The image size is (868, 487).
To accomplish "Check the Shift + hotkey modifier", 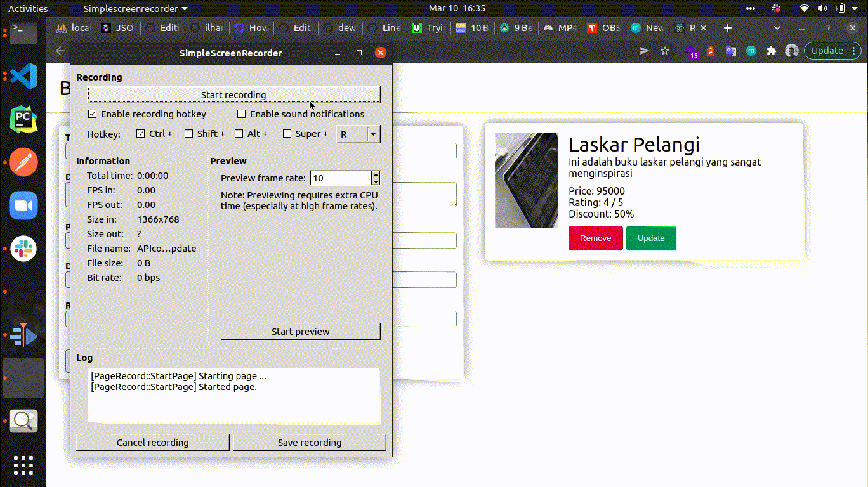I will [x=188, y=134].
